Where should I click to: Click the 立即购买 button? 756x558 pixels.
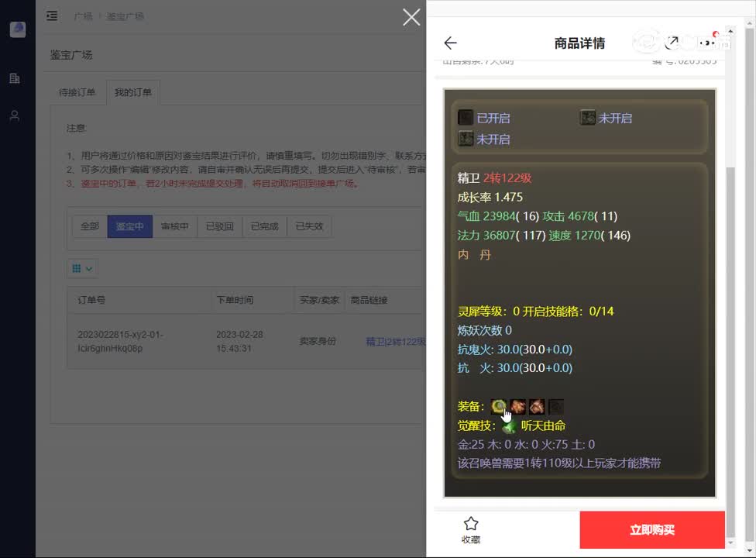point(652,529)
